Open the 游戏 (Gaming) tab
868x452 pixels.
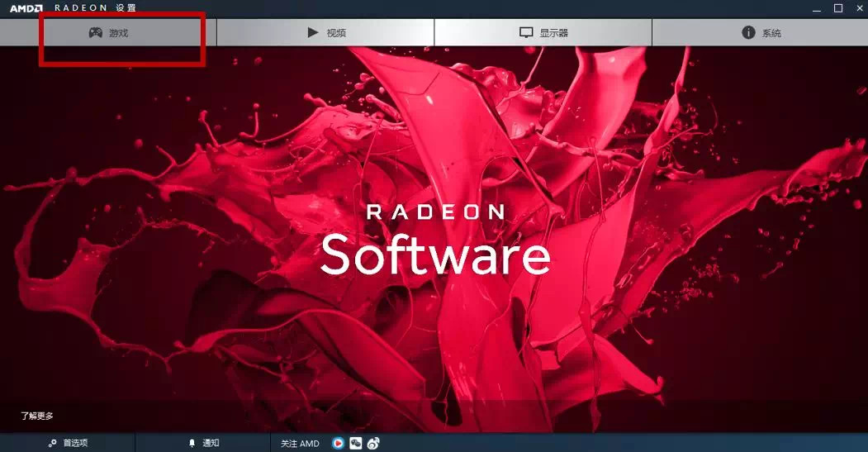coord(108,33)
